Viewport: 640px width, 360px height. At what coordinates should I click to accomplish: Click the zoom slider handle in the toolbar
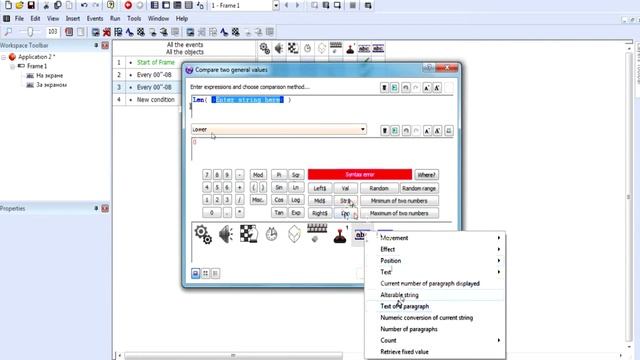[x=30, y=31]
